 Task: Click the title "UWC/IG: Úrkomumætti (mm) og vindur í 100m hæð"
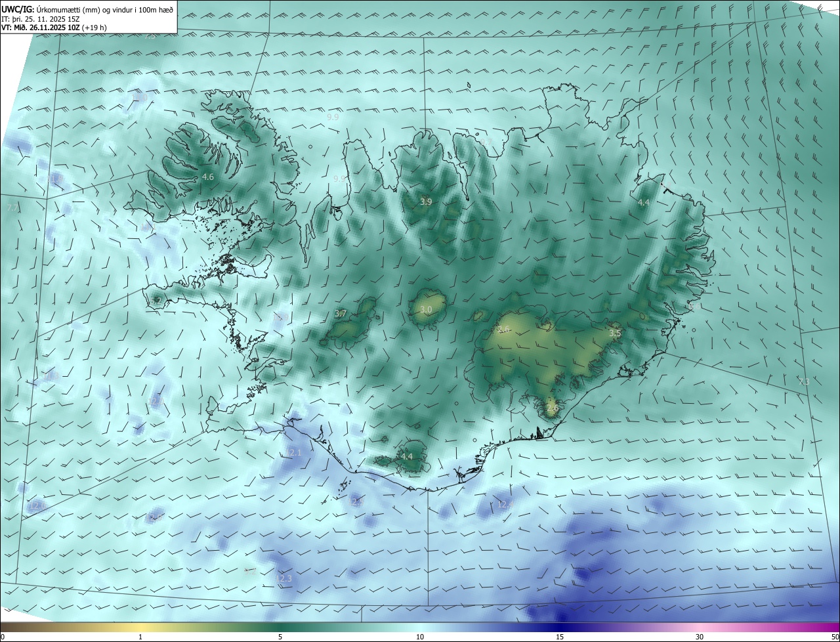click(88, 10)
